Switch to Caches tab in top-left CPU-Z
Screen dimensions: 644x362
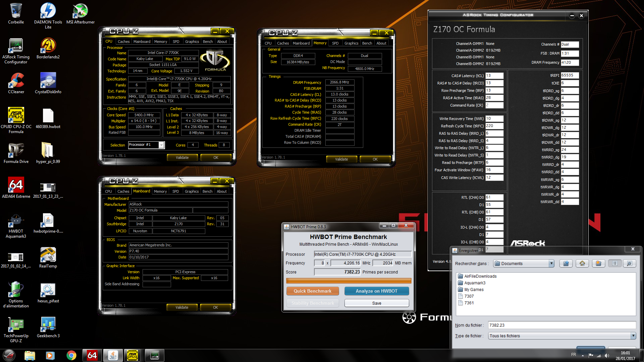[x=123, y=42]
